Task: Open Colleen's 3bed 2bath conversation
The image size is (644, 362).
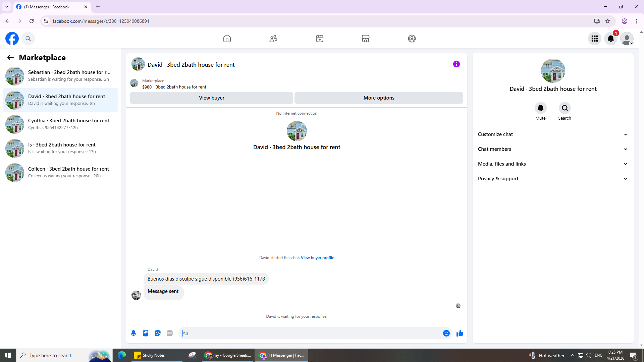Action: [60, 172]
